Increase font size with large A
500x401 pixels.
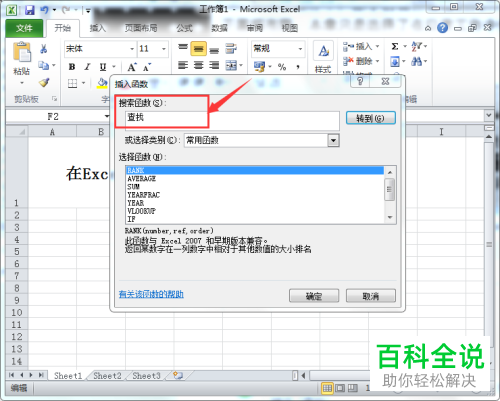(132, 67)
